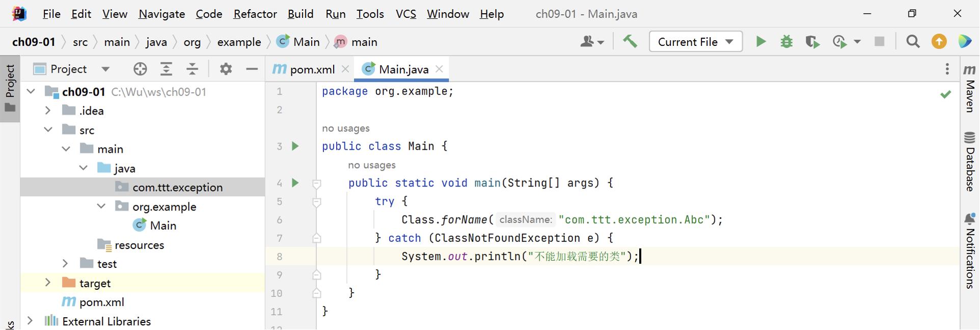Image resolution: width=980 pixels, height=330 pixels.
Task: Click example in the breadcrumb bar
Action: click(239, 42)
